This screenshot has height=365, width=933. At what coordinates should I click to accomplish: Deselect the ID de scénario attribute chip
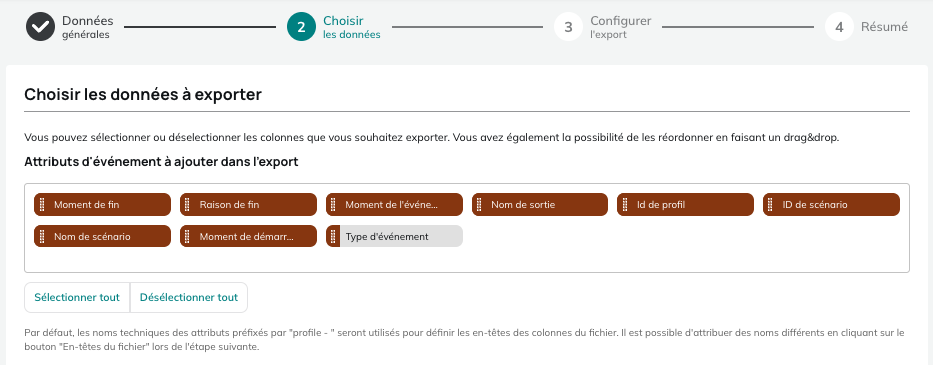(831, 204)
